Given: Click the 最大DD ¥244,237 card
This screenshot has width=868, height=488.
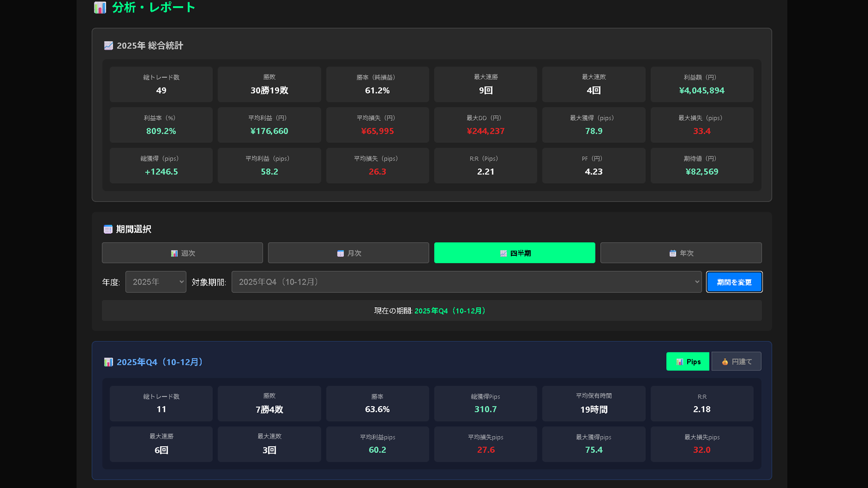Looking at the screenshot, I should click(x=485, y=125).
